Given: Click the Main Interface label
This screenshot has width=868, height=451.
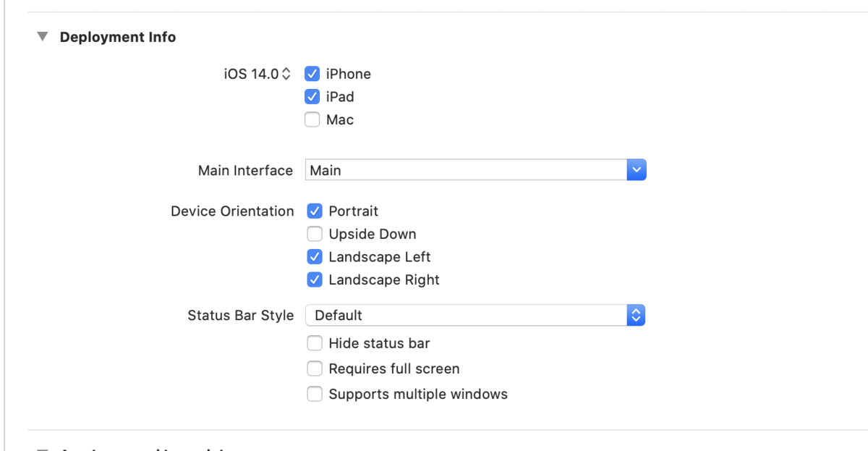Looking at the screenshot, I should pyautogui.click(x=245, y=170).
